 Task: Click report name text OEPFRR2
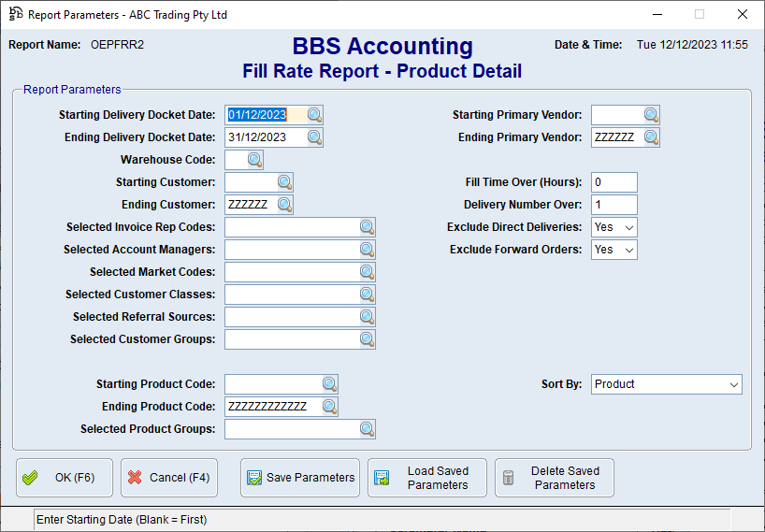(x=117, y=45)
